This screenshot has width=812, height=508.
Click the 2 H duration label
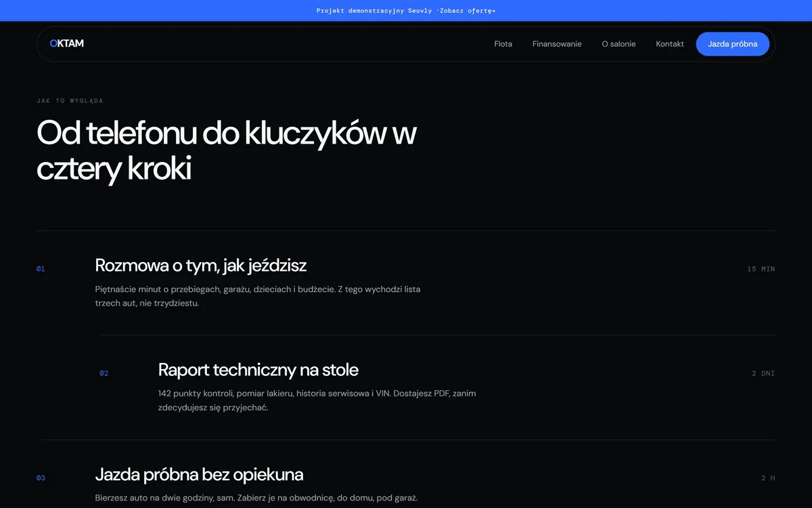[768, 478]
